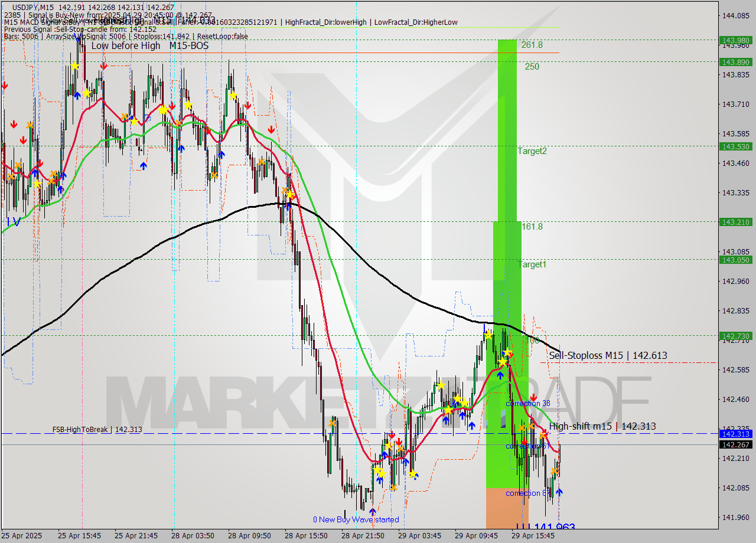Click the red Sell arrow above 'correction 38'
Viewport: 756px width, 543px height.
(x=534, y=397)
